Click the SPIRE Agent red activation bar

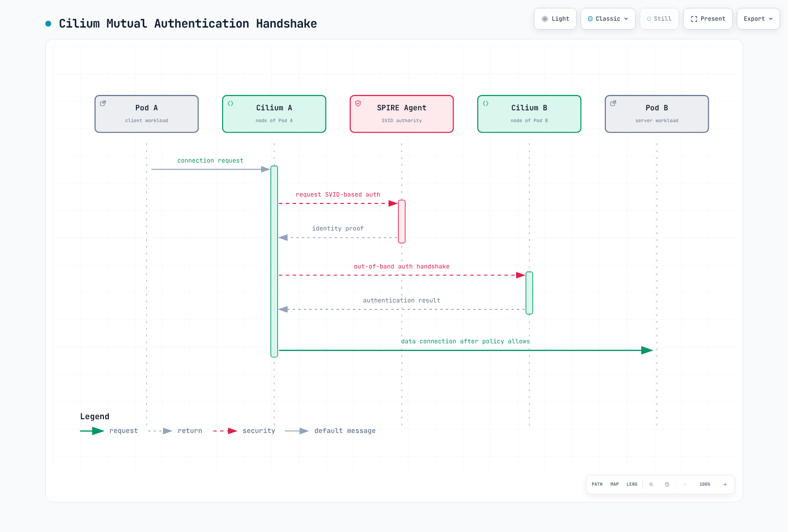tap(402, 222)
